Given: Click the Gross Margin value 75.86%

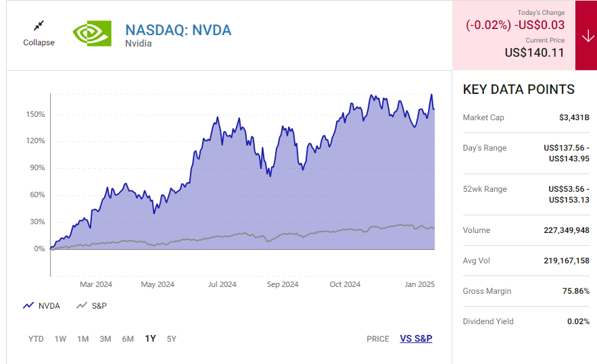Looking at the screenshot, I should [575, 291].
